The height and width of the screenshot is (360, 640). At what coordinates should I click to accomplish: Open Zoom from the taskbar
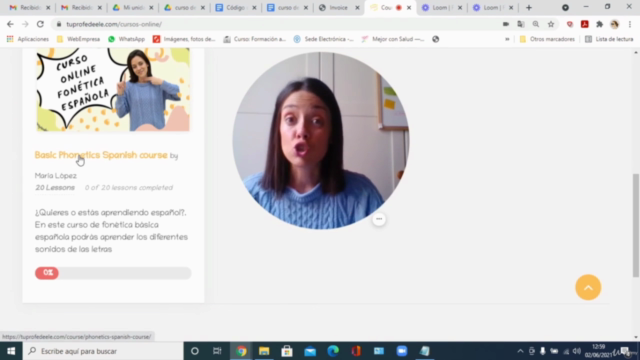click(402, 351)
